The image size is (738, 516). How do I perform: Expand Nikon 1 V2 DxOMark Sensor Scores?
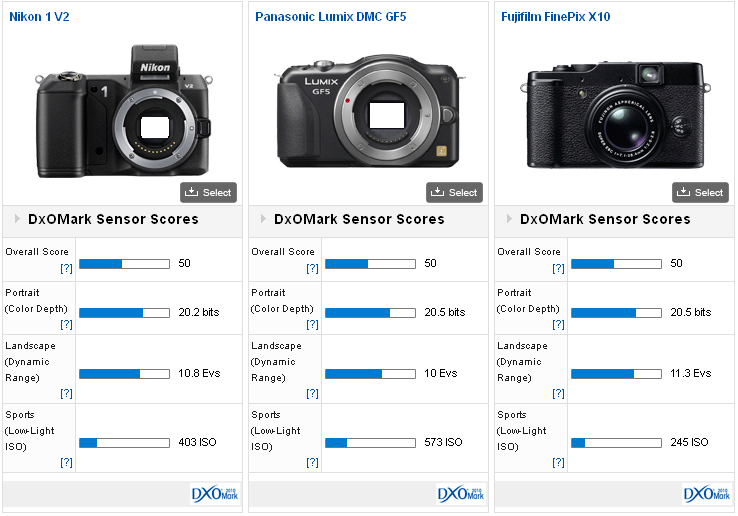pos(17,218)
